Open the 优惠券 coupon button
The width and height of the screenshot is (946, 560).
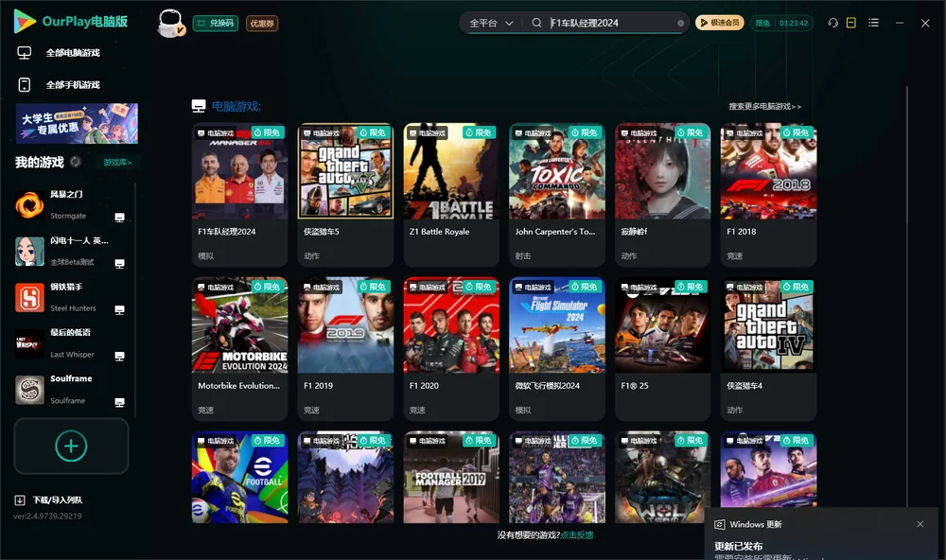[262, 23]
